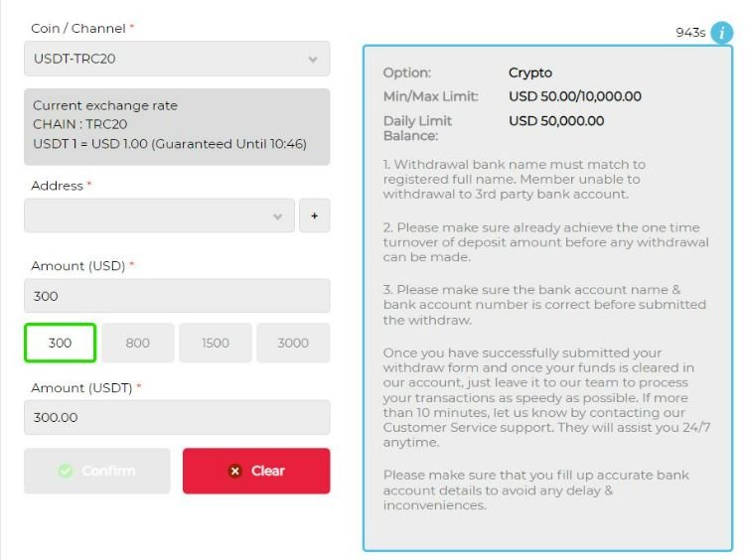Click the Amount (USDT) input field

(177, 417)
